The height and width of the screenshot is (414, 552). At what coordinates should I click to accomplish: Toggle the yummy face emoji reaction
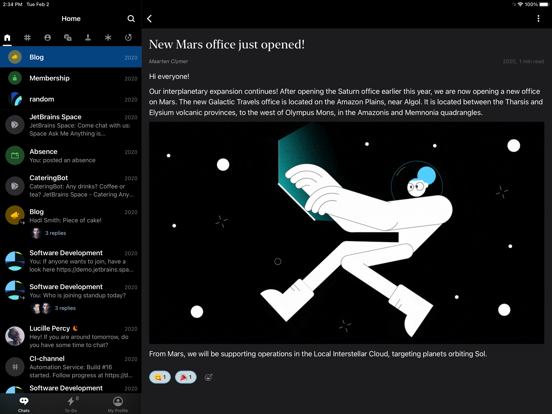160,377
